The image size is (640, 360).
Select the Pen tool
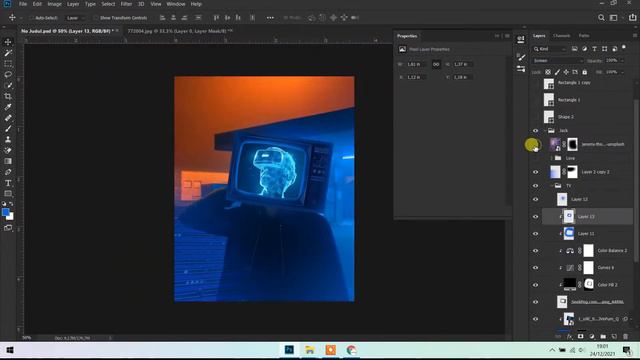pyautogui.click(x=8, y=172)
